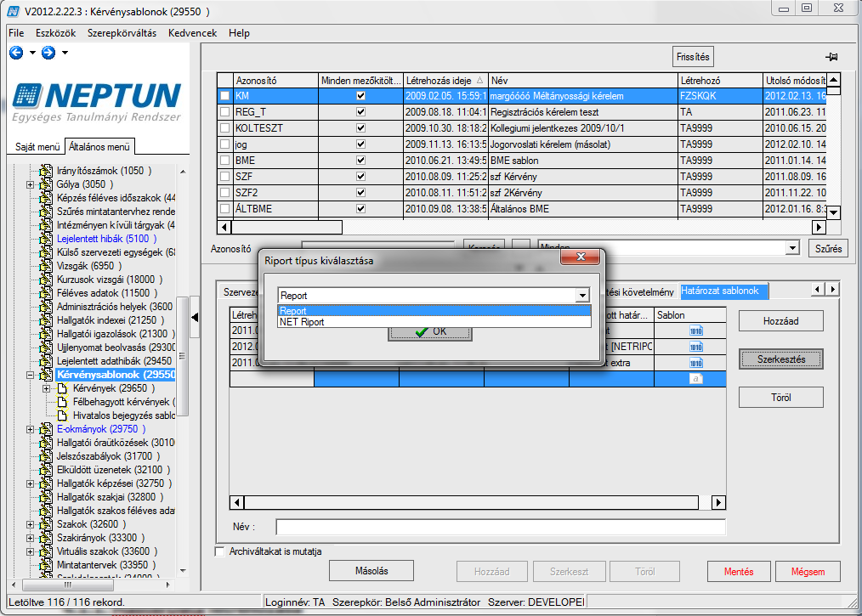Click the Töröl button beside the Sablon list
This screenshot has height=616, width=862.
tap(780, 398)
